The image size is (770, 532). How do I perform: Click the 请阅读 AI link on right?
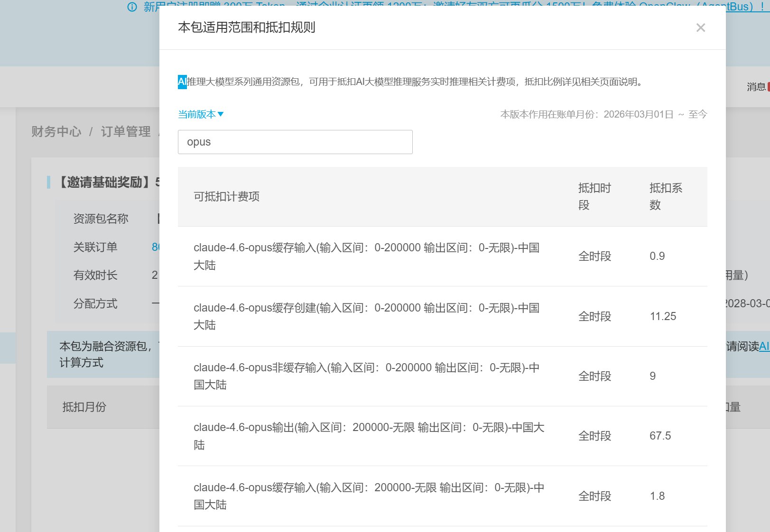tap(764, 347)
